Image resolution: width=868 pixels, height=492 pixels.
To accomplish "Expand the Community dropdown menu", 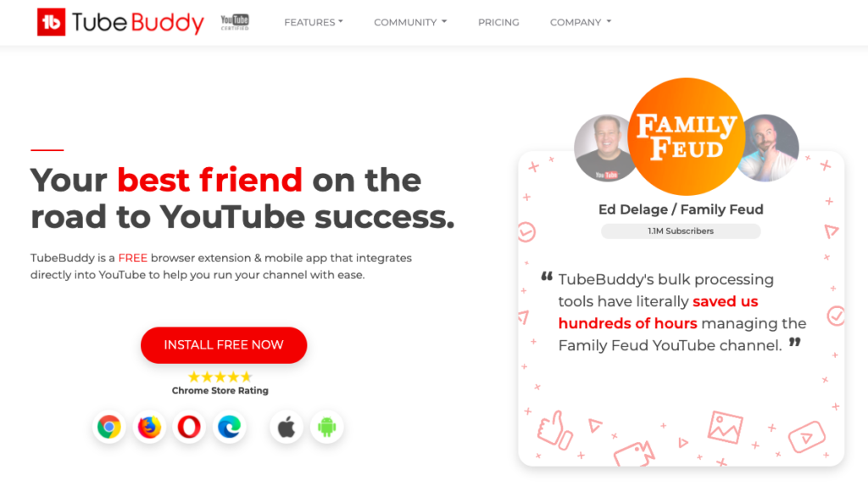I will coord(410,22).
